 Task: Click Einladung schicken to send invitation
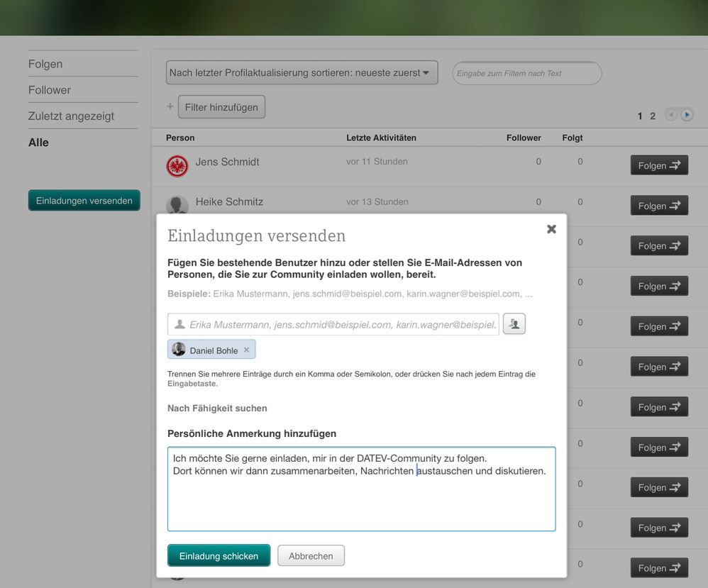(219, 555)
